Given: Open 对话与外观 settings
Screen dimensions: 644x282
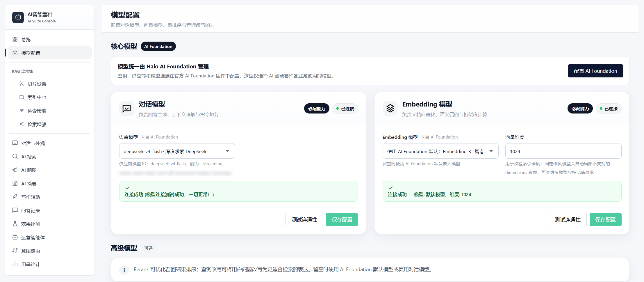Looking at the screenshot, I should (x=50, y=143).
